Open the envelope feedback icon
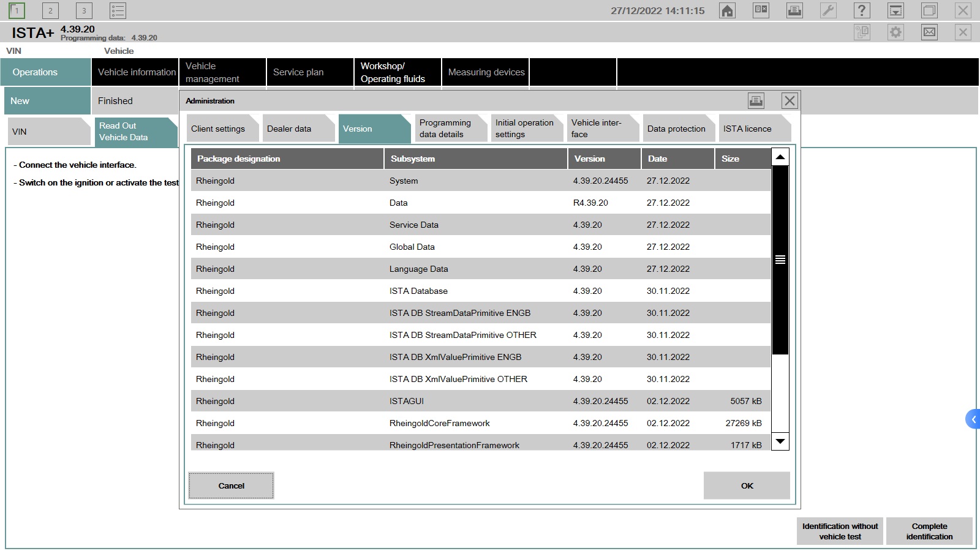980x551 pixels. [929, 32]
